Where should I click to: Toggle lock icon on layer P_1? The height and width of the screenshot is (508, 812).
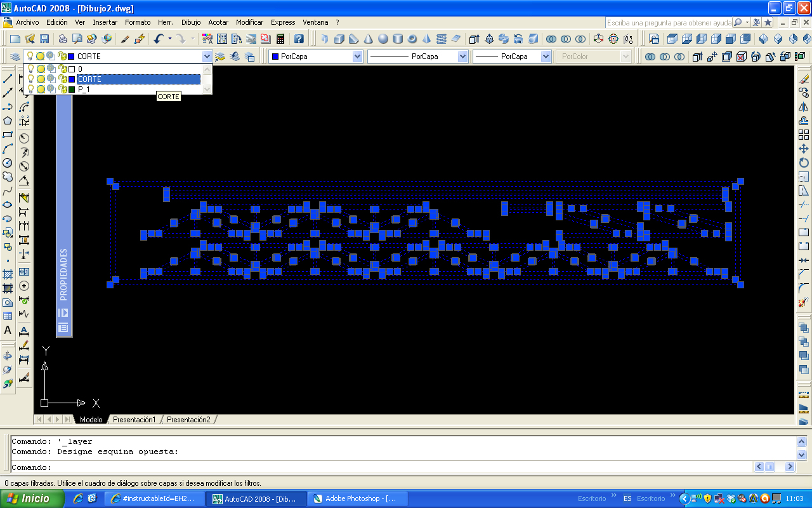click(x=62, y=89)
